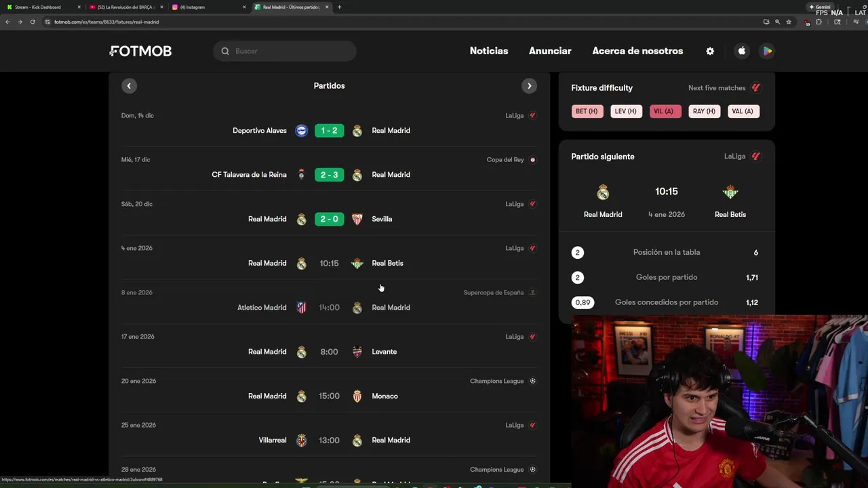
Task: Open the Google Play store icon
Action: 767,51
